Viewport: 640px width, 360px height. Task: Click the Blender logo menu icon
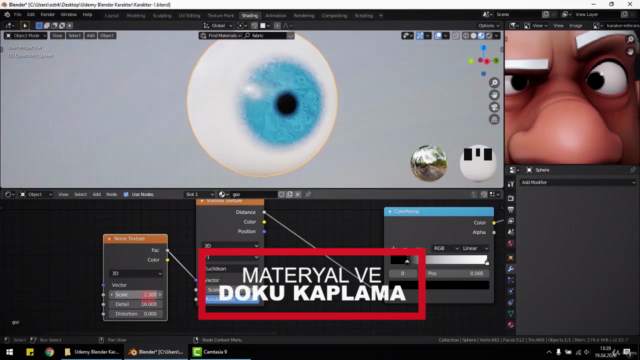point(7,15)
